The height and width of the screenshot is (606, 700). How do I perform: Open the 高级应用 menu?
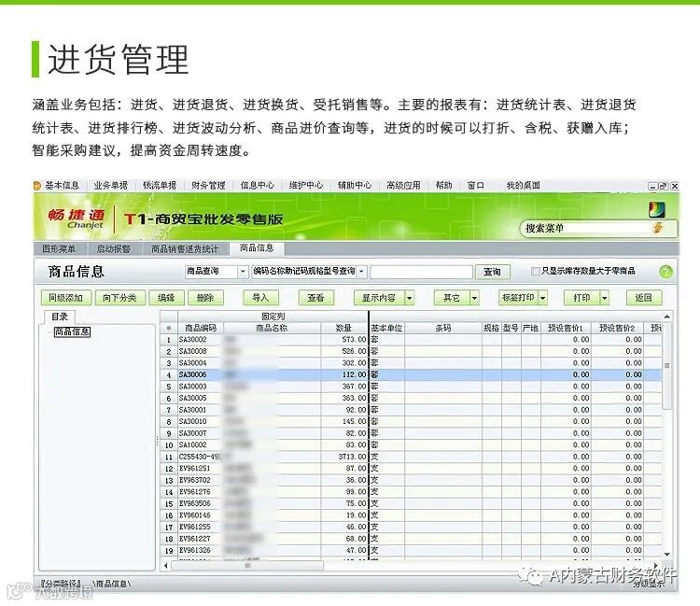click(403, 185)
